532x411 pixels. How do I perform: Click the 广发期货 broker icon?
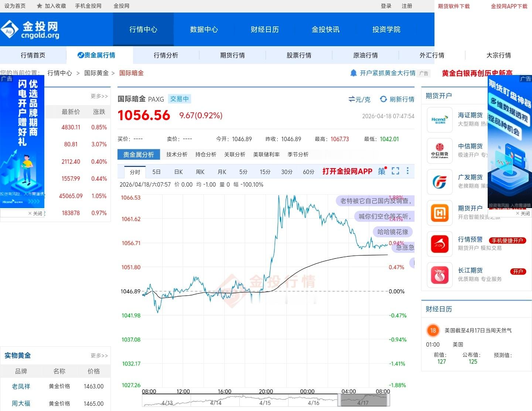click(440, 182)
